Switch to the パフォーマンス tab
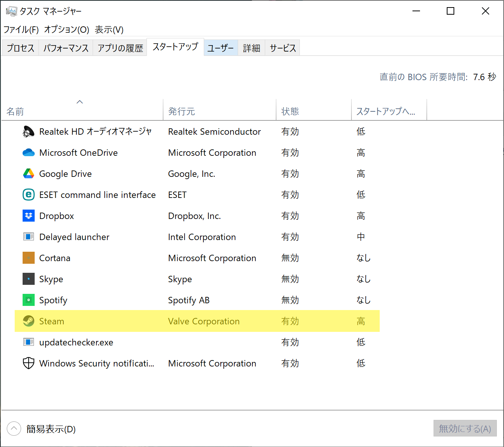 (x=66, y=48)
